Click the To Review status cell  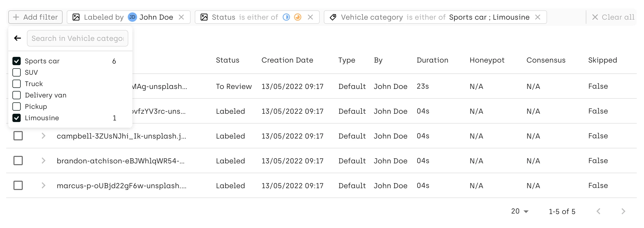[x=234, y=86]
